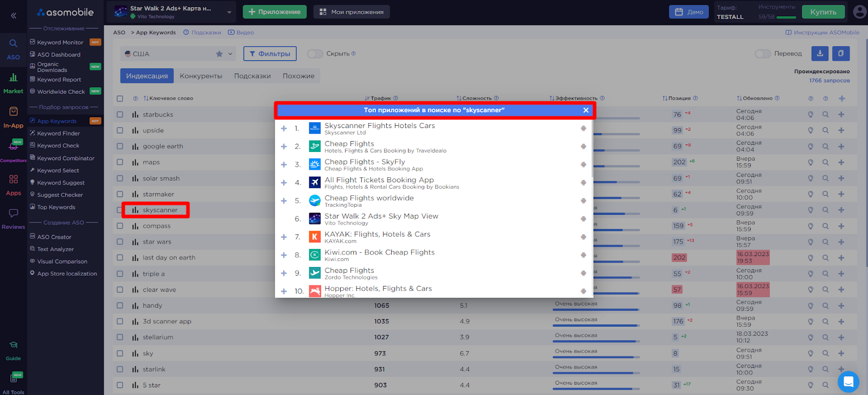Sort by Сложность column
The height and width of the screenshot is (395, 868).
pyautogui.click(x=474, y=99)
